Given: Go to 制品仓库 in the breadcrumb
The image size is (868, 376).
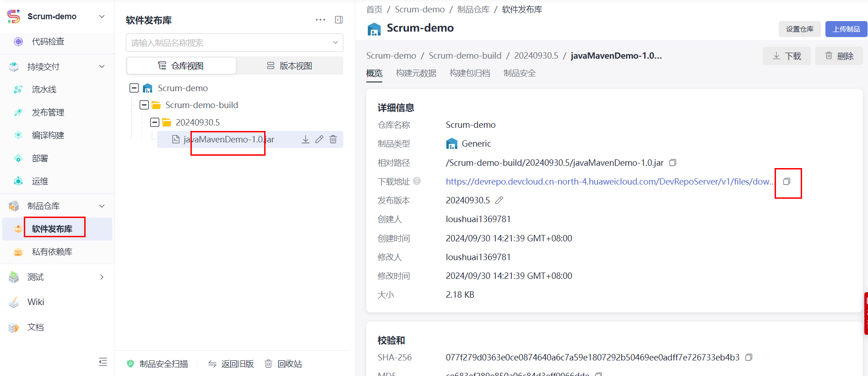Looking at the screenshot, I should tap(473, 10).
